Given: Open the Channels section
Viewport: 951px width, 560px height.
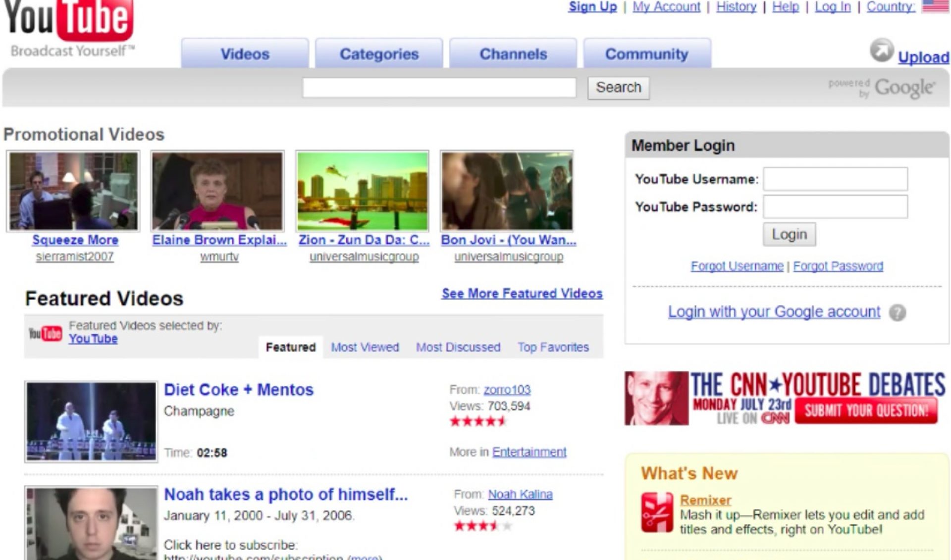Looking at the screenshot, I should pyautogui.click(x=514, y=53).
